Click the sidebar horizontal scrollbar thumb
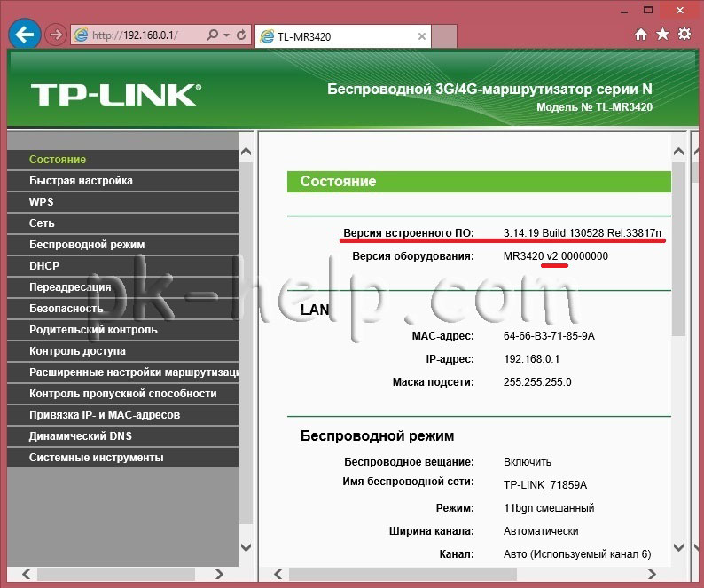Screen dimensions: 704x588 [x=116, y=574]
